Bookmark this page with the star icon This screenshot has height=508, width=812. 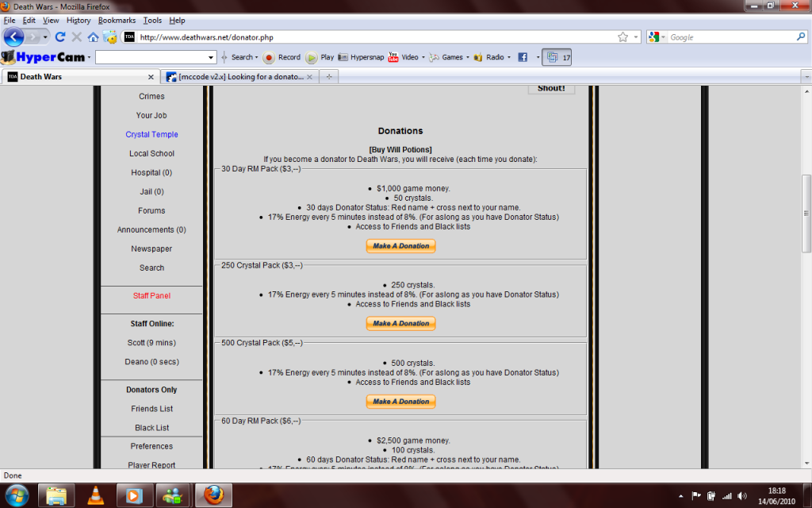pos(623,37)
